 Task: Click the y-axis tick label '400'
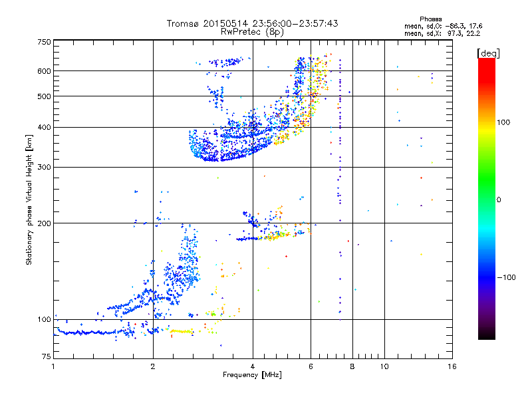coord(44,127)
